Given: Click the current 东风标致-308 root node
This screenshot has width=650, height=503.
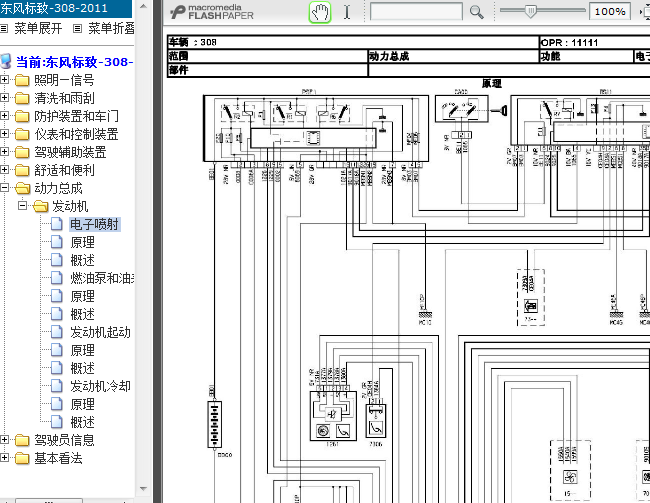Looking at the screenshot, I should pyautogui.click(x=74, y=62).
